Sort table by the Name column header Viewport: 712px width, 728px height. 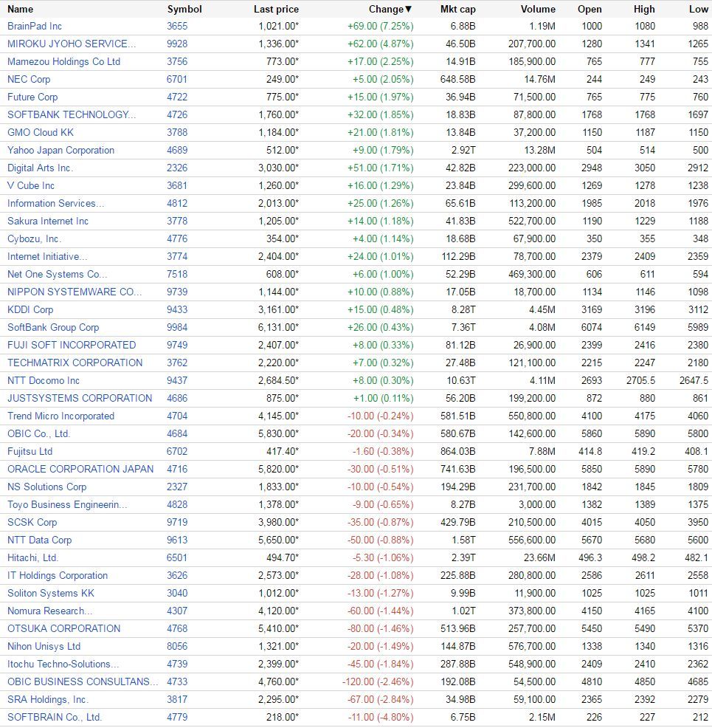coord(20,9)
